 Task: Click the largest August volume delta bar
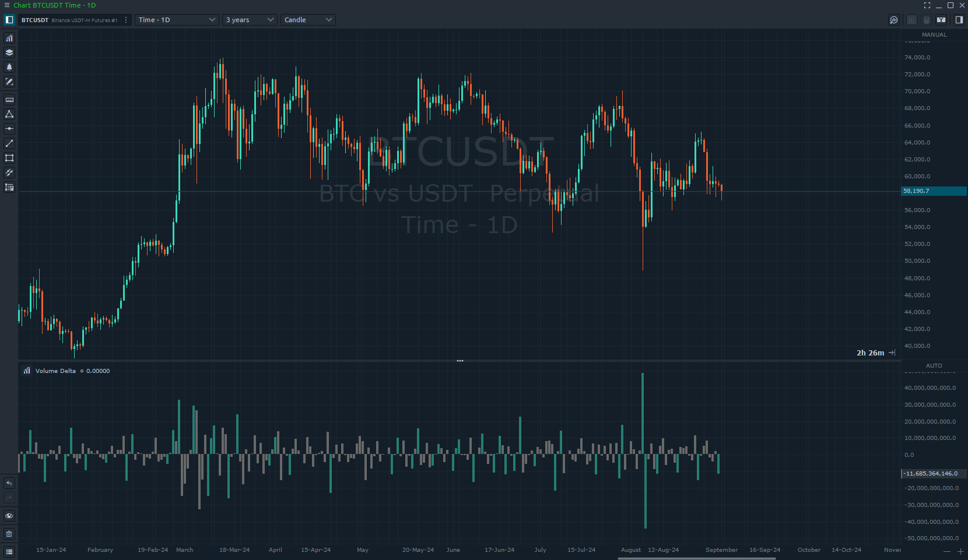(x=643, y=414)
